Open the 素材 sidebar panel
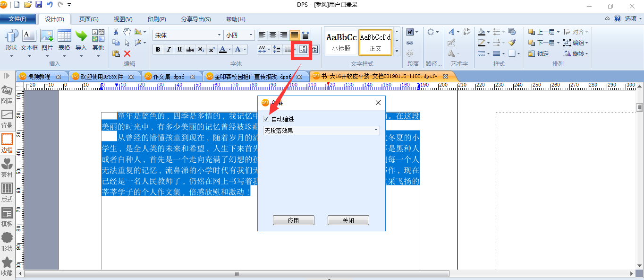644x280 pixels. click(x=7, y=168)
